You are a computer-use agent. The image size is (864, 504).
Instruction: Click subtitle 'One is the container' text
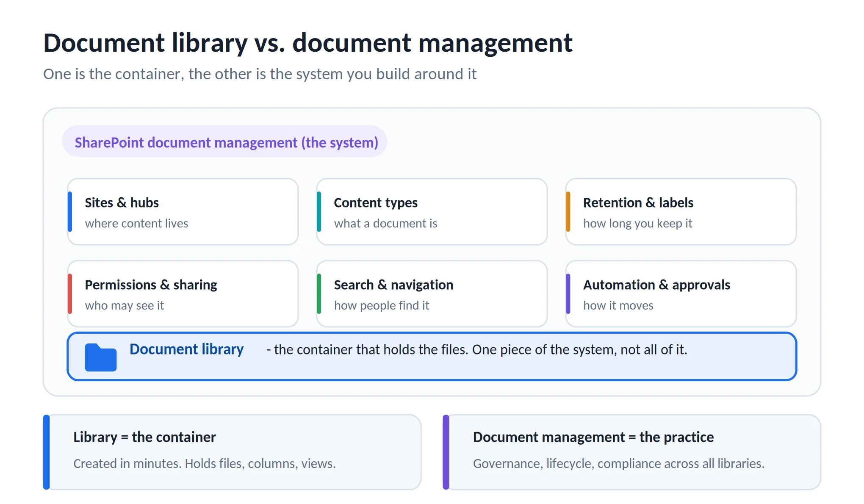(260, 74)
